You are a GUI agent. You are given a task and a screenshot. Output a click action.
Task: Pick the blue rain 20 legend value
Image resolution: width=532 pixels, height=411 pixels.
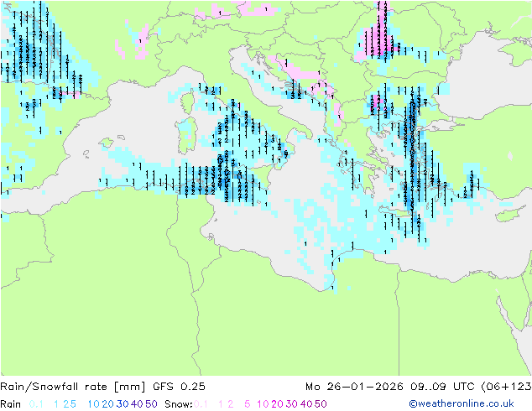point(108,404)
